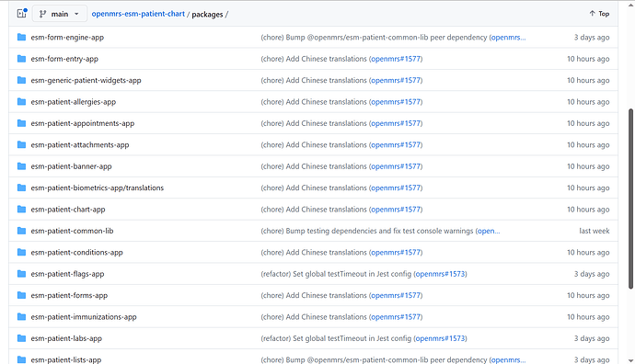Screen dimensions: 635x364
Task: Click folder icon for esm-patient-banner-app
Action: (x=21, y=166)
